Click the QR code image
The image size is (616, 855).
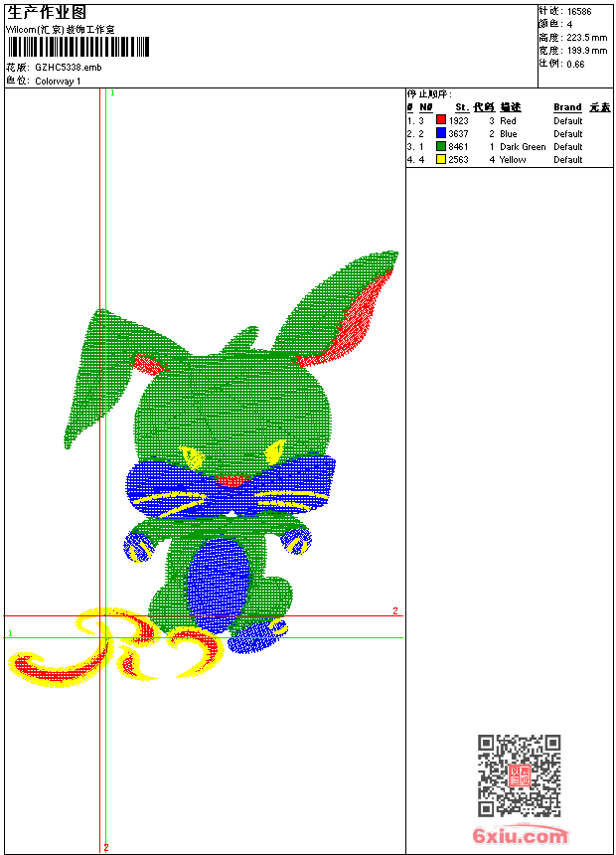[519, 775]
